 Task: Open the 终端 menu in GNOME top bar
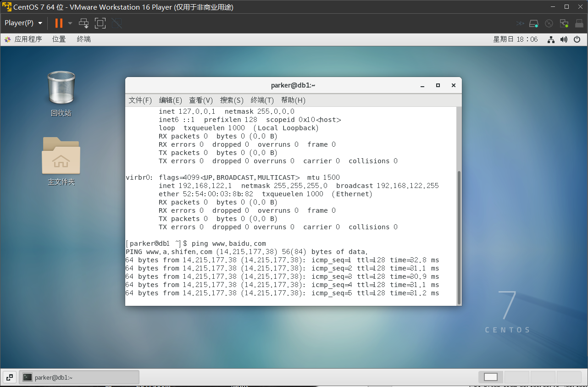click(x=84, y=39)
